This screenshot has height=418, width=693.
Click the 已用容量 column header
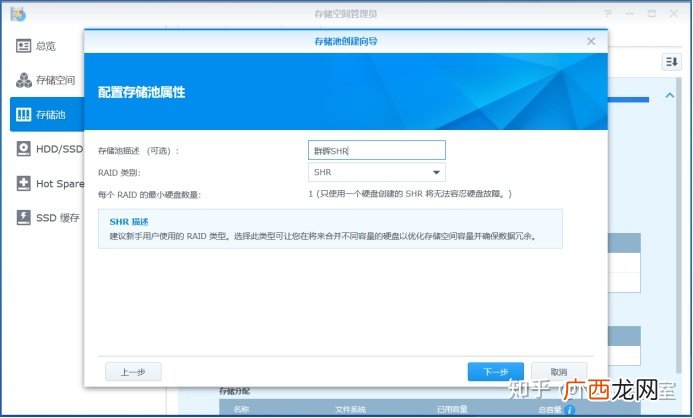[452, 410]
